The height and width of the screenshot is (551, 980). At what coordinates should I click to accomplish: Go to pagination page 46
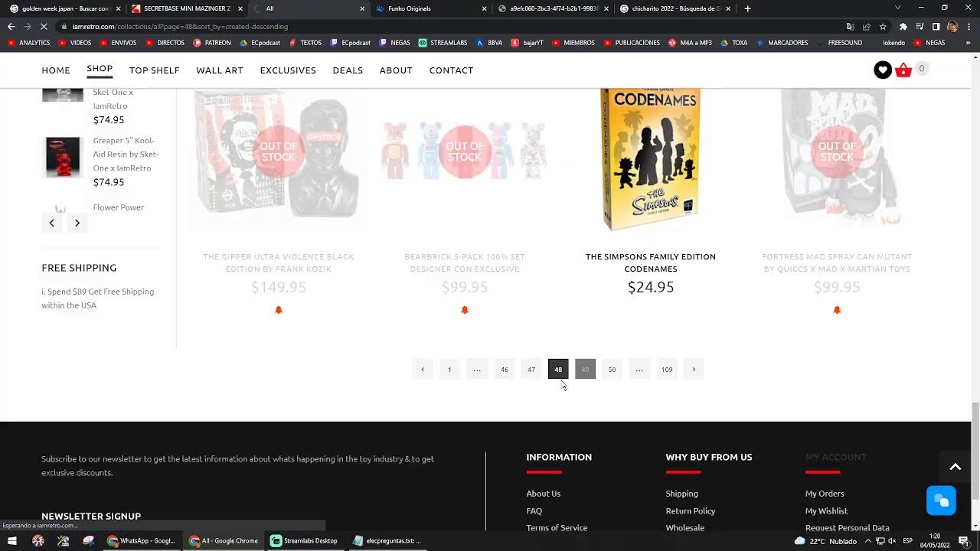[505, 370]
